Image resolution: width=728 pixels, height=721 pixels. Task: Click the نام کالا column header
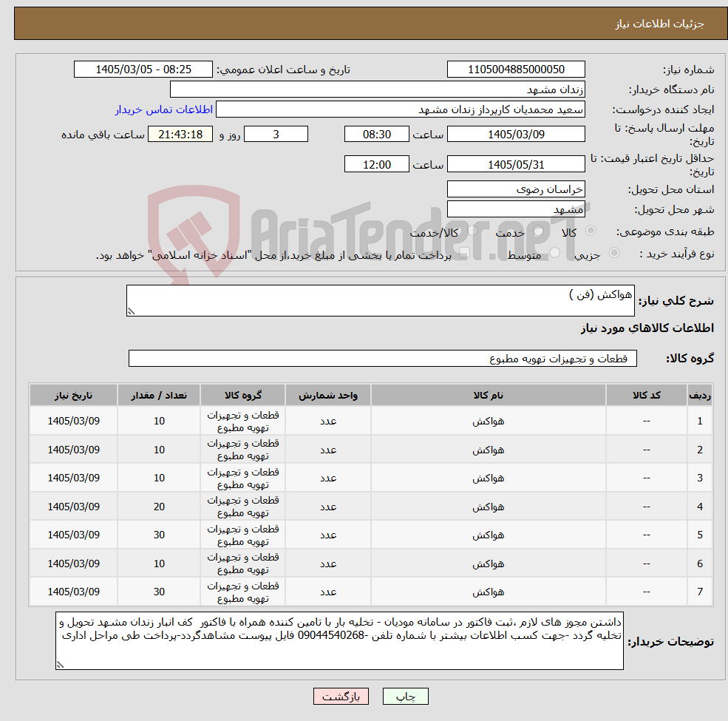[488, 396]
